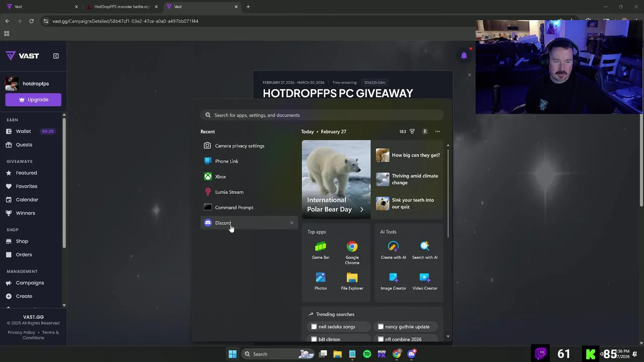644x362 pixels.
Task: Open Create with AI tool
Action: (393, 250)
